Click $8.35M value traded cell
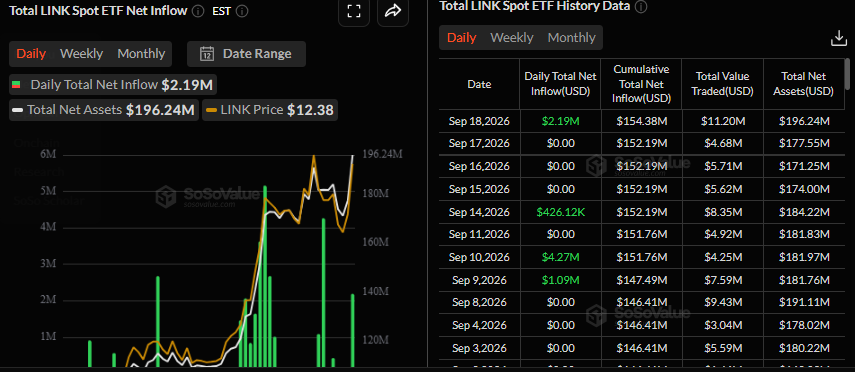Image resolution: width=855 pixels, height=372 pixels. click(722, 212)
